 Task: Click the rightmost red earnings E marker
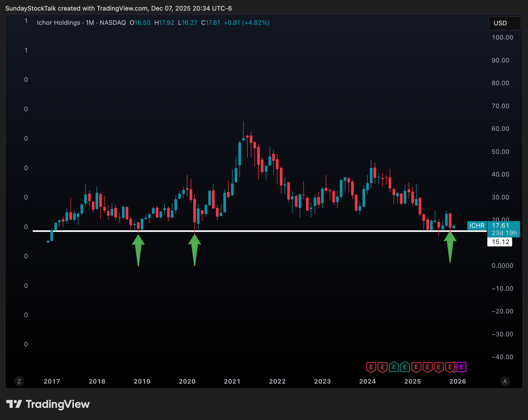[x=450, y=367]
